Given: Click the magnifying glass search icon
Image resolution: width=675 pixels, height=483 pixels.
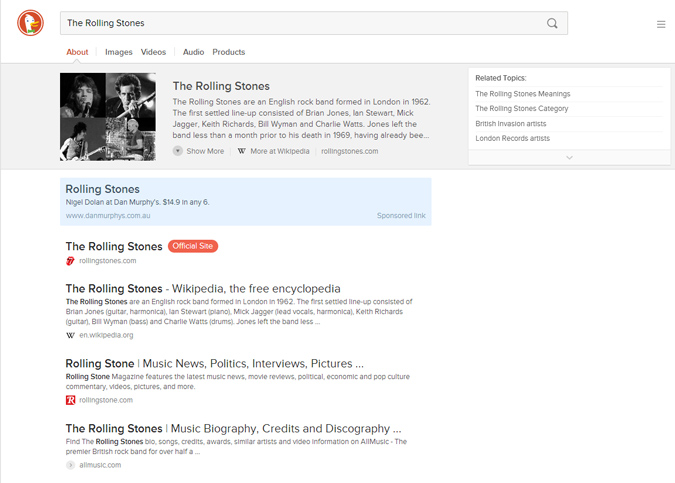Looking at the screenshot, I should 552,23.
